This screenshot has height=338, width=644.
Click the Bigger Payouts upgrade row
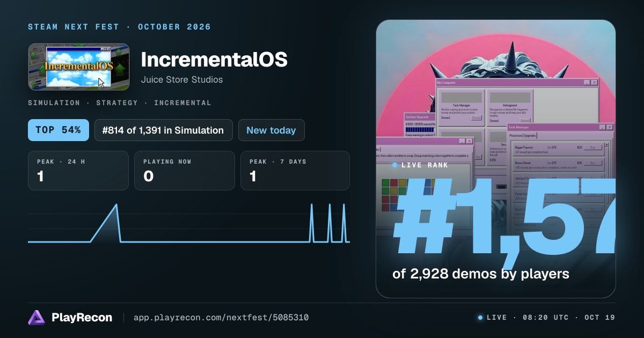click(559, 150)
